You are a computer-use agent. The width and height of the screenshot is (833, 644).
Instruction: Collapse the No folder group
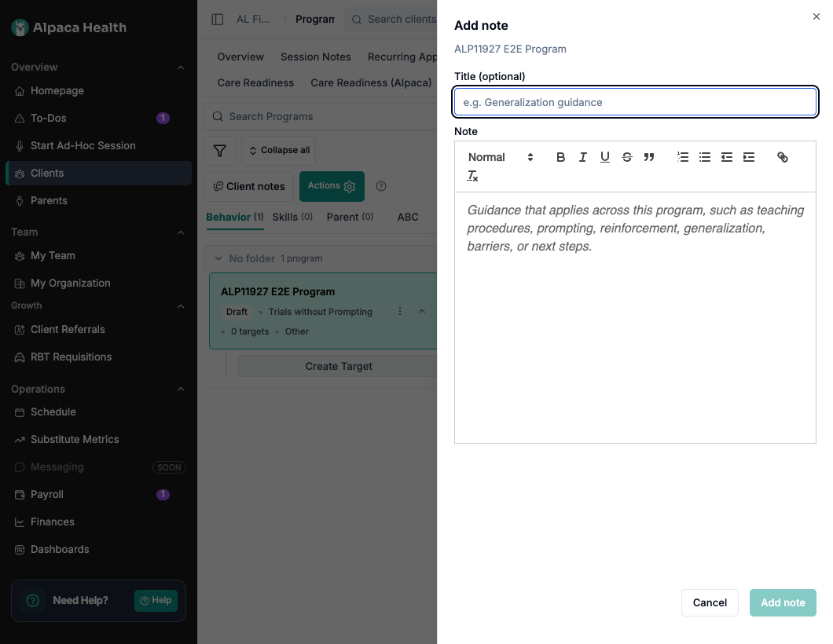point(218,258)
